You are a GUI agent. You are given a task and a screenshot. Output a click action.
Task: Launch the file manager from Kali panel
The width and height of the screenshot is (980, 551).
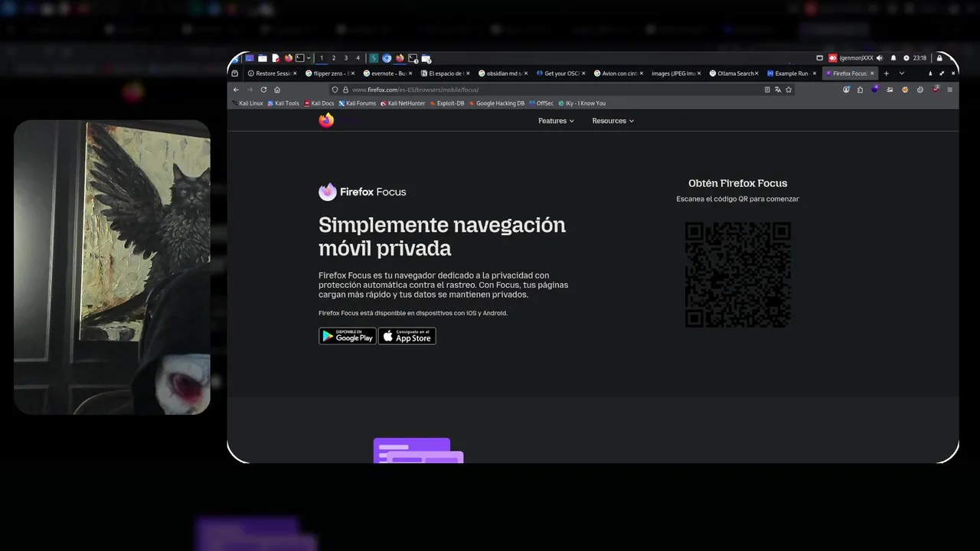(x=263, y=58)
